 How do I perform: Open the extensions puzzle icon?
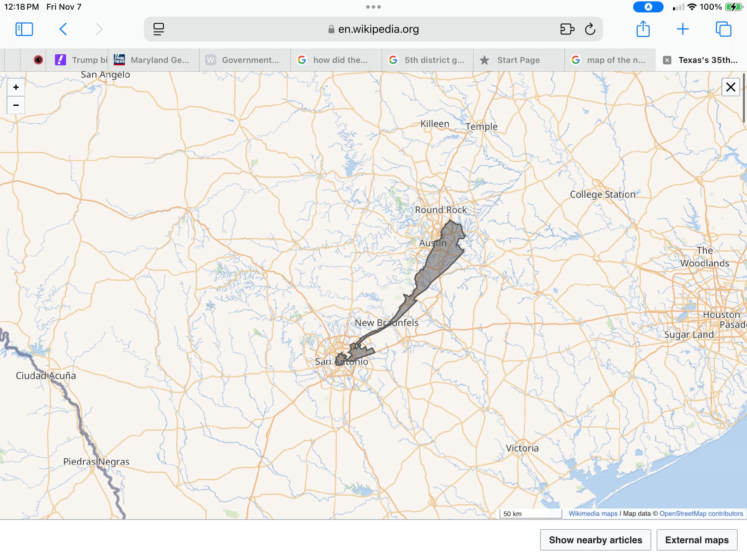pyautogui.click(x=567, y=29)
